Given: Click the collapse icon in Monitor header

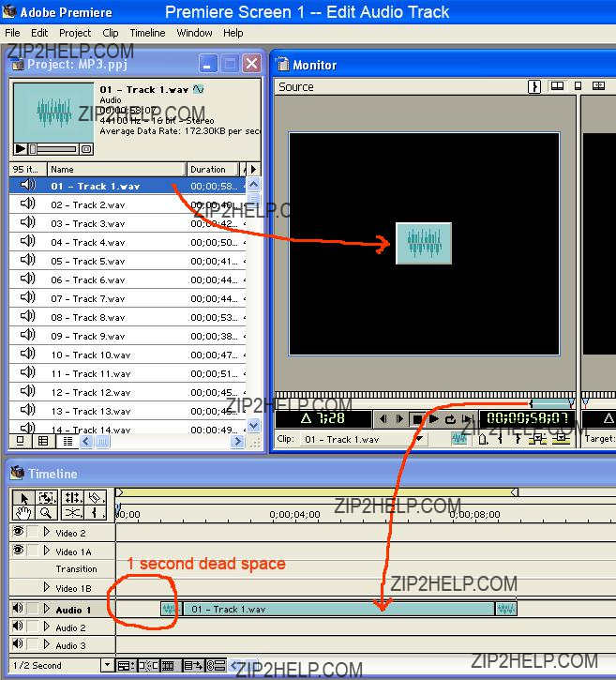Looking at the screenshot, I should point(534,86).
